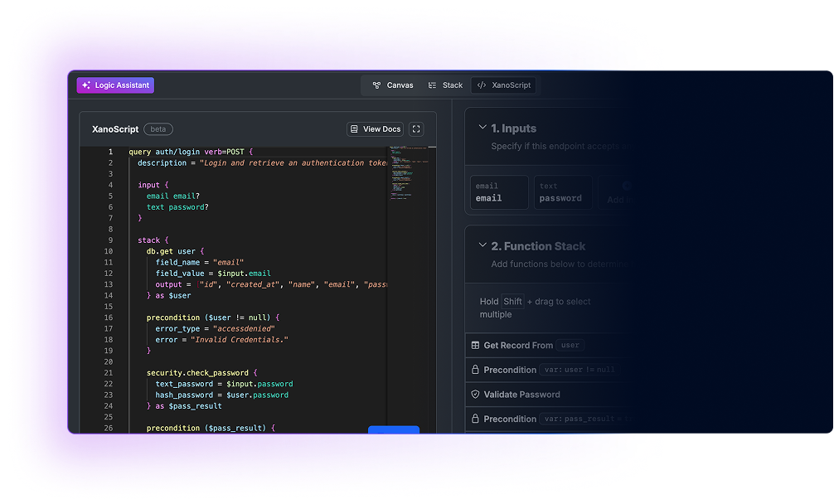Click the beta badge next to XanoScript

pyautogui.click(x=158, y=129)
